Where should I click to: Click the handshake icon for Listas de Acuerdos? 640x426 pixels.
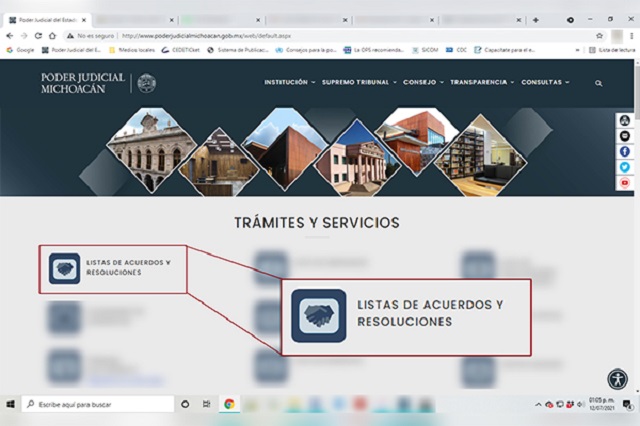coord(64,268)
